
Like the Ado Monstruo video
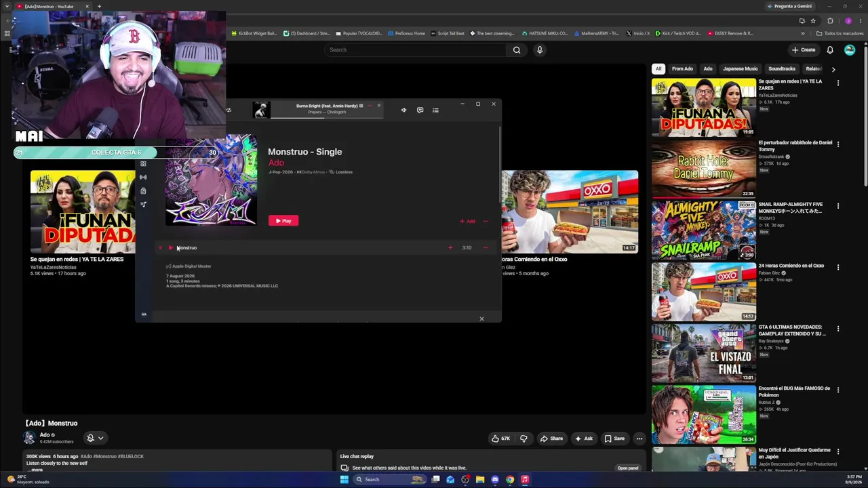coord(501,439)
